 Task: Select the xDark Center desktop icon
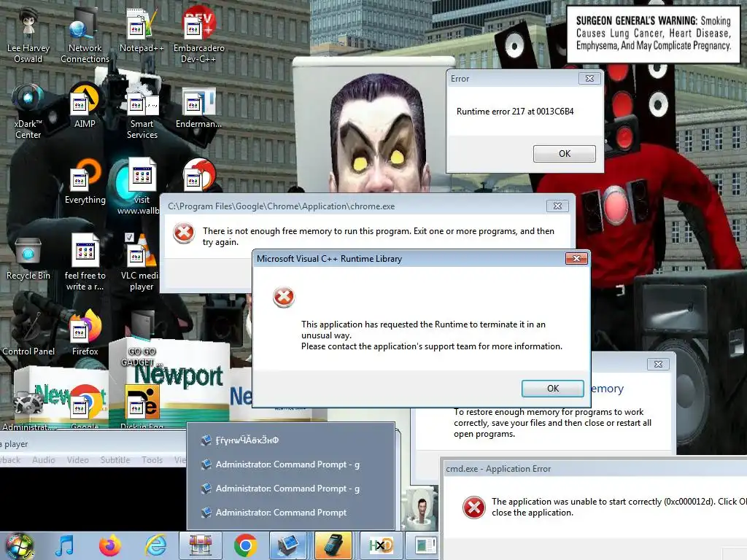pos(28,112)
